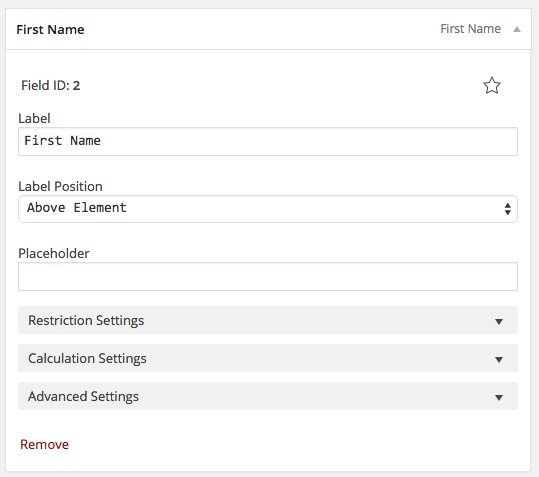Click the Restriction Settings down arrow
This screenshot has height=477, width=539.
click(499, 321)
